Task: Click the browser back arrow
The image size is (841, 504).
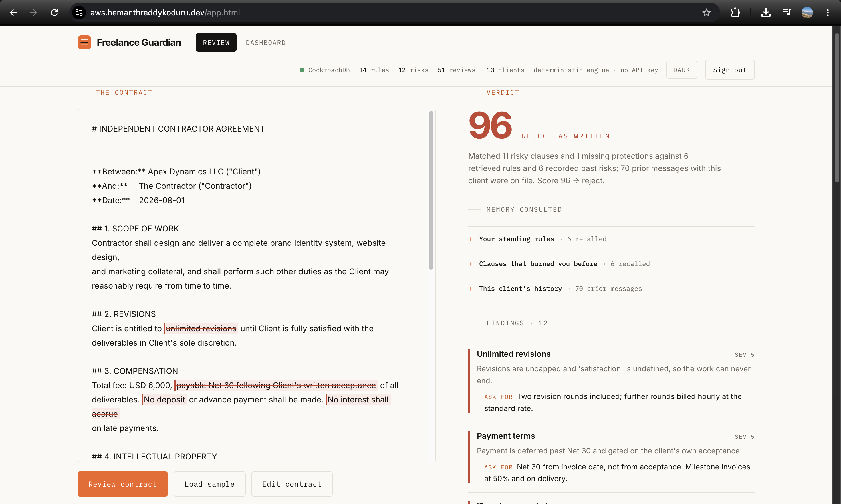Action: (13, 13)
